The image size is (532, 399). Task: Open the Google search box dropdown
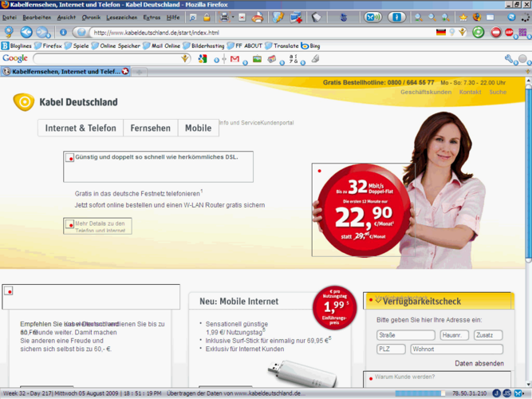tap(184, 59)
